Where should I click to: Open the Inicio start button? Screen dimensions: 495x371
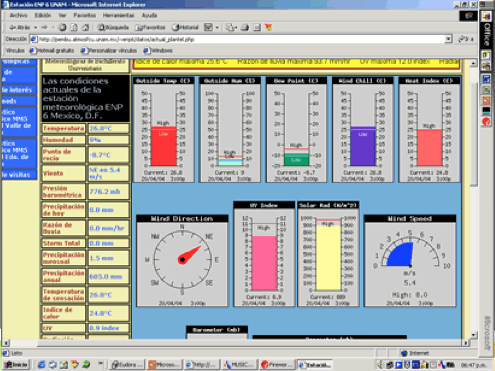click(x=16, y=365)
